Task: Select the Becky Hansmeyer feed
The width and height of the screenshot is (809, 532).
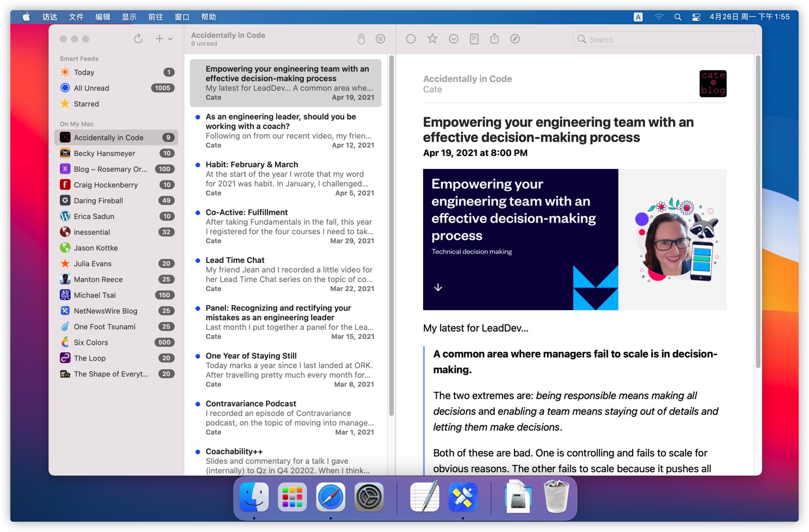Action: (x=117, y=153)
